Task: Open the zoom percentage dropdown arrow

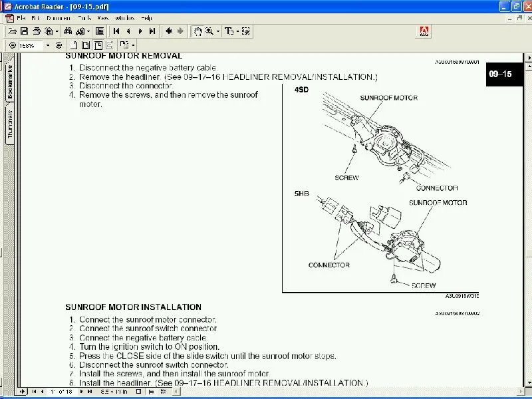Action: coord(47,45)
